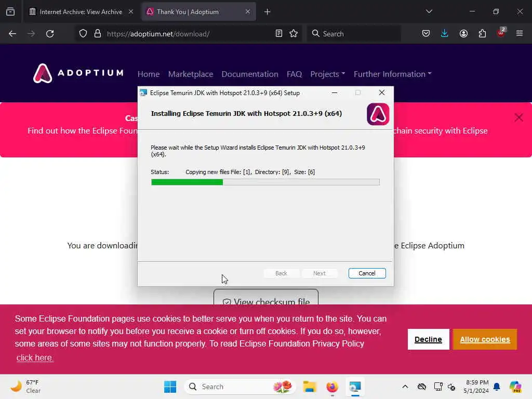
Task: Click the network status tray icon
Action: coord(438,387)
